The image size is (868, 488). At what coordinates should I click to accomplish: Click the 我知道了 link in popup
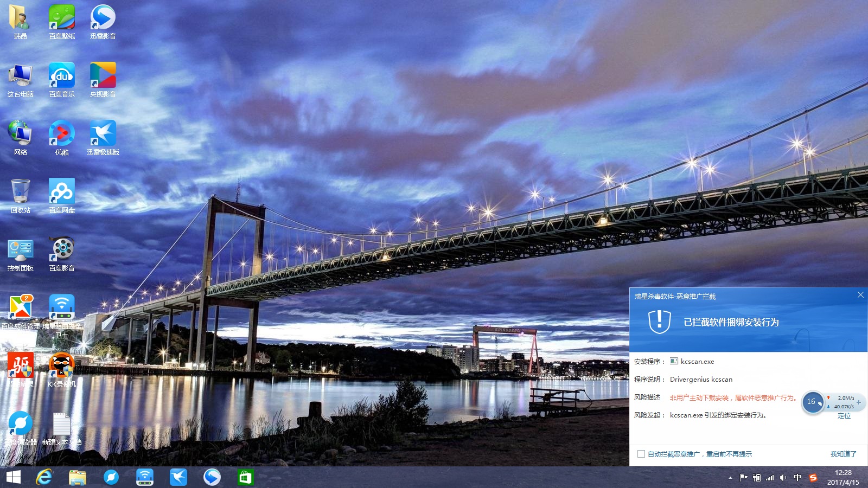(843, 454)
